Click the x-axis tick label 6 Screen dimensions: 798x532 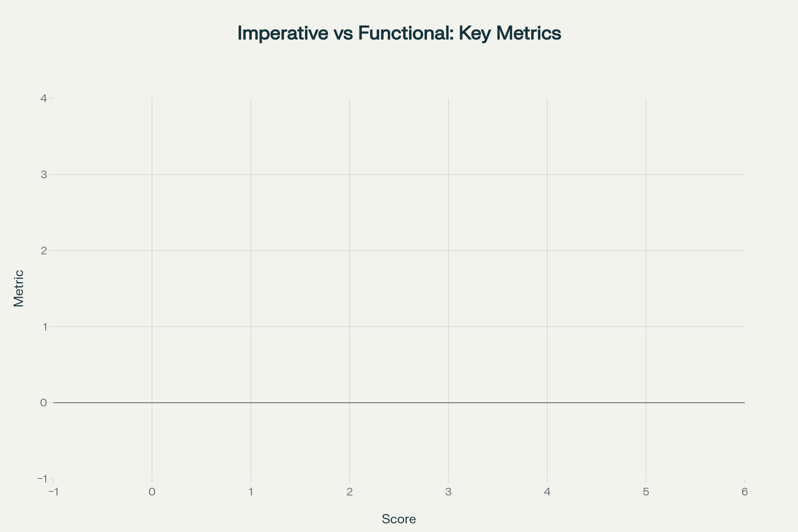point(745,492)
